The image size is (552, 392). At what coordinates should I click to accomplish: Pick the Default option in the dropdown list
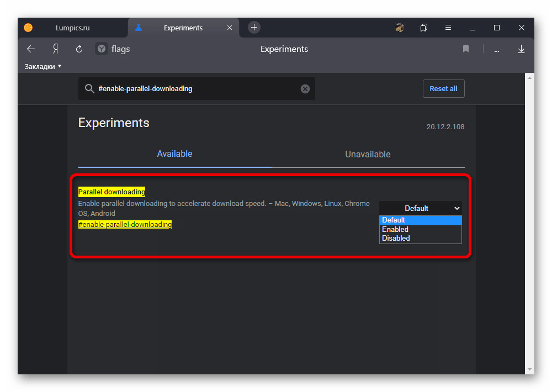[x=394, y=220]
